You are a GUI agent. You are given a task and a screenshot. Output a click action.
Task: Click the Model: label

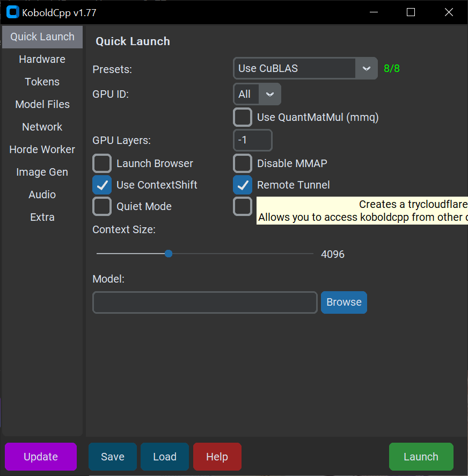pyautogui.click(x=108, y=279)
